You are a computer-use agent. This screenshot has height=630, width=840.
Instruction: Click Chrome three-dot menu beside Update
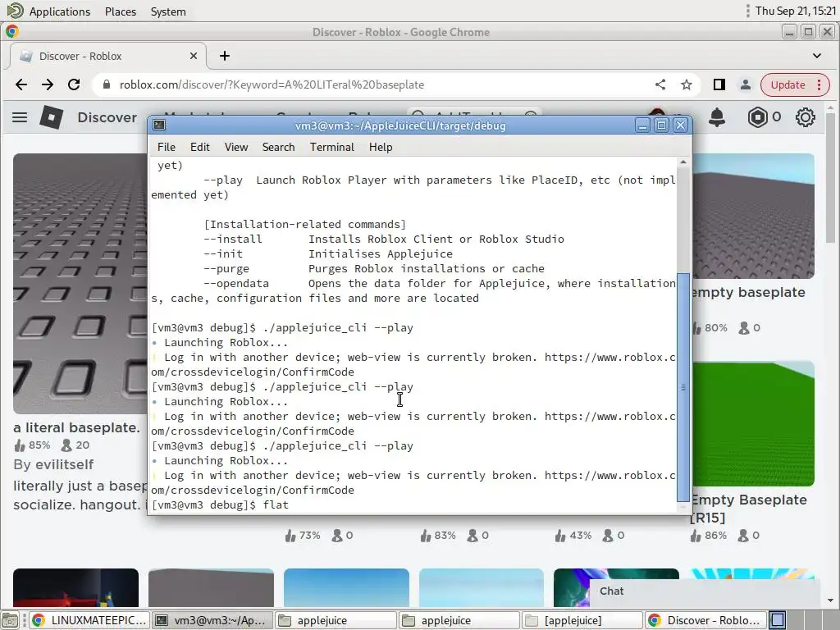coord(819,84)
